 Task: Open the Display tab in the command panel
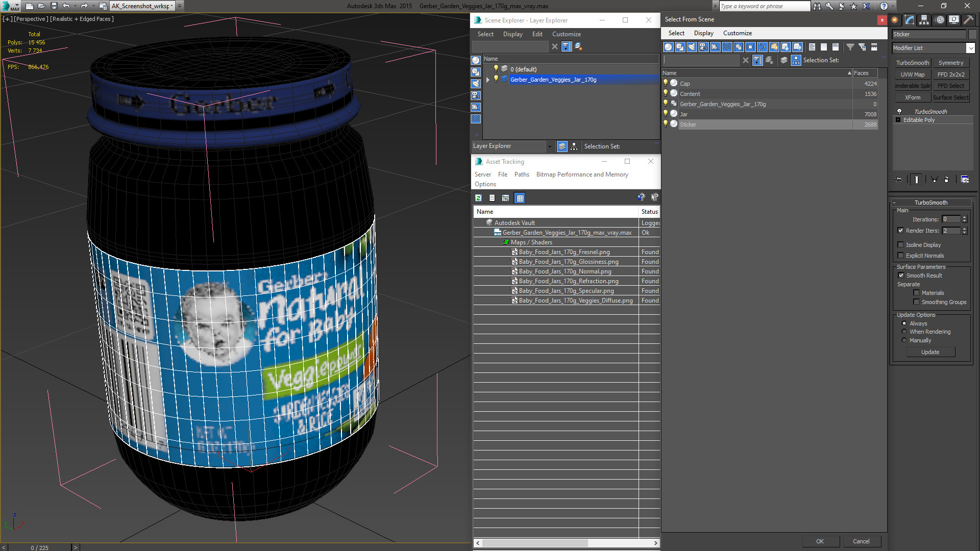click(x=953, y=20)
